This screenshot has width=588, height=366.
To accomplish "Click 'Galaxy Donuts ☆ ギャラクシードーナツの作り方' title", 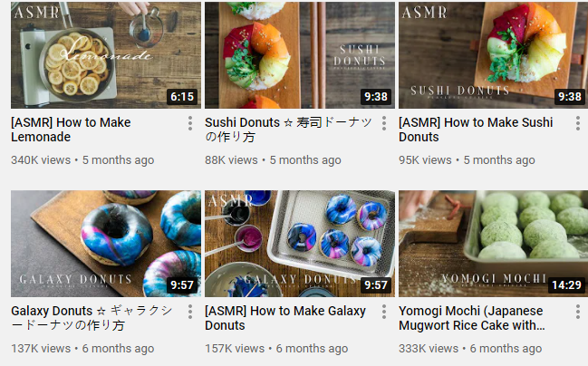I will pyautogui.click(x=92, y=318).
